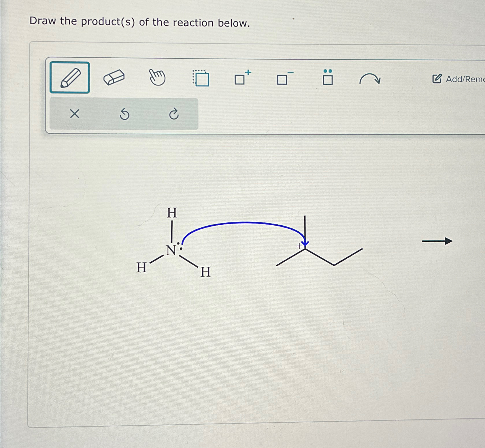Redo the previous action
The width and height of the screenshot is (485, 448).
[x=174, y=115]
